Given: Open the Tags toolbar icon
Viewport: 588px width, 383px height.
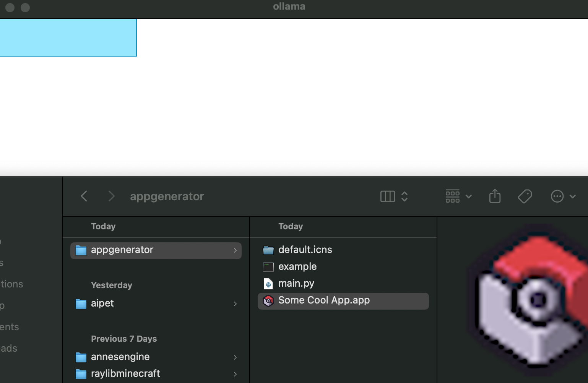Looking at the screenshot, I should pos(525,196).
